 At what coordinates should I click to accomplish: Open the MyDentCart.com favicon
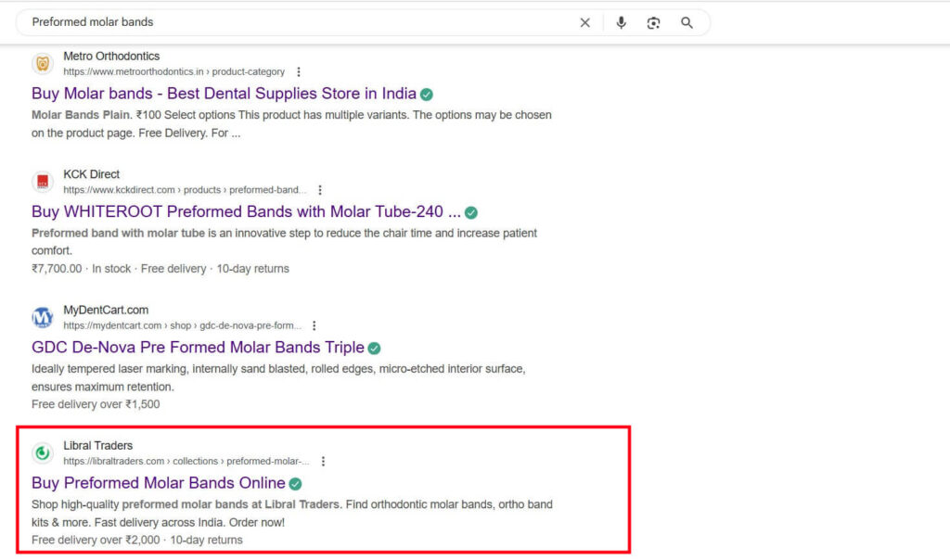pos(43,317)
